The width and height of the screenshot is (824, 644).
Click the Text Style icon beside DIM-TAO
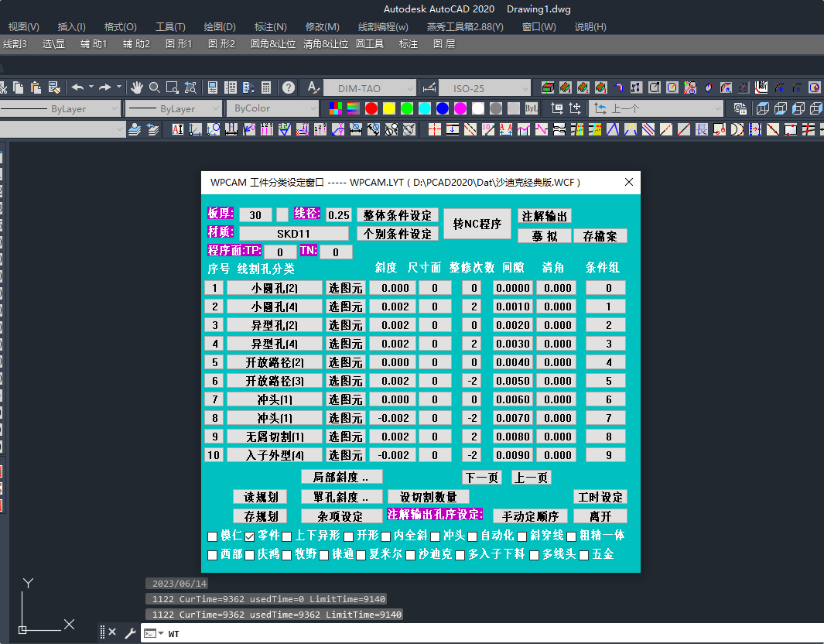pyautogui.click(x=313, y=87)
